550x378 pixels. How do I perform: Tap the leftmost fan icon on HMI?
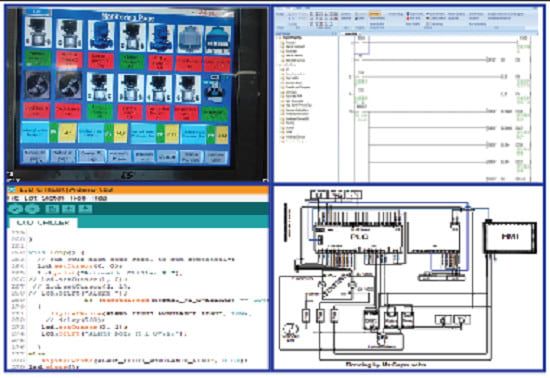tap(38, 86)
